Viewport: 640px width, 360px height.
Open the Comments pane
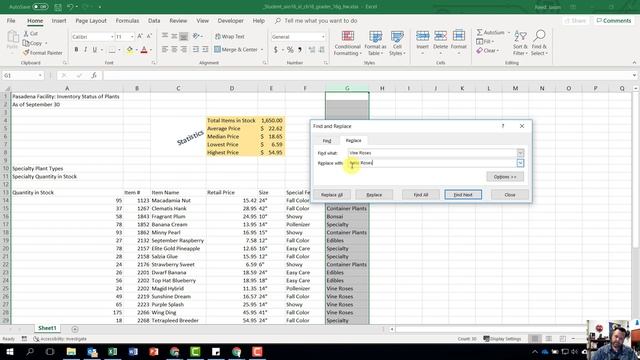tap(614, 20)
